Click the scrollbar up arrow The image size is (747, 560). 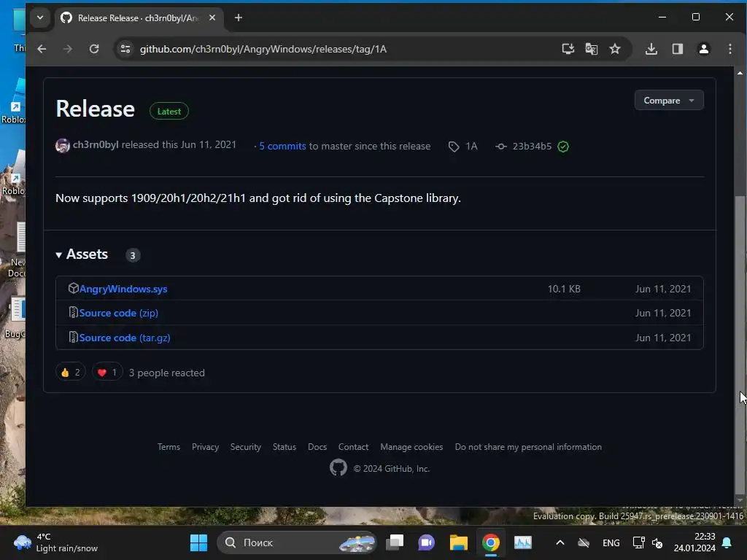740,73
